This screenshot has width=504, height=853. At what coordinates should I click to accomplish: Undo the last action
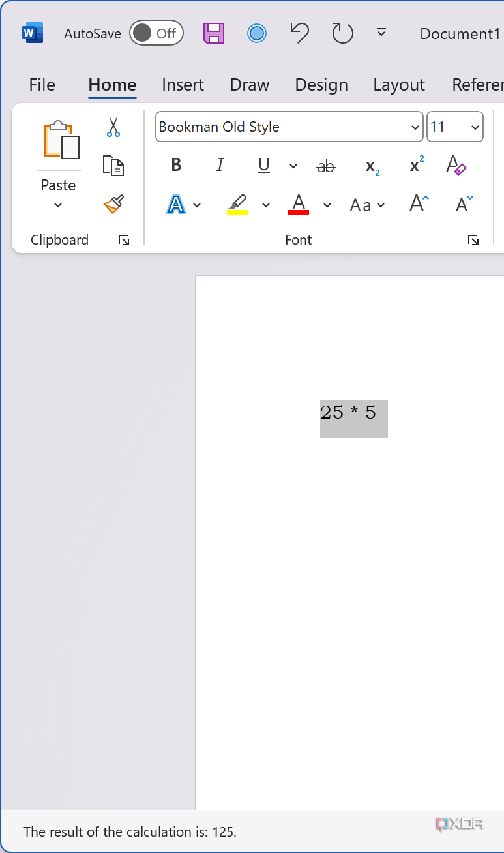299,33
